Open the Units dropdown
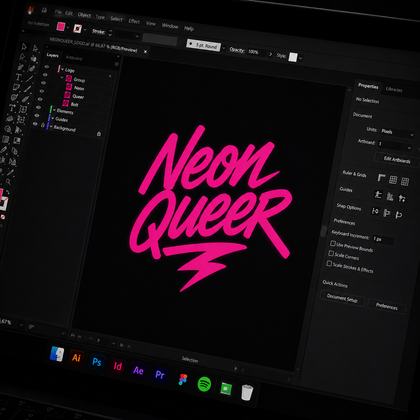 tap(397, 133)
